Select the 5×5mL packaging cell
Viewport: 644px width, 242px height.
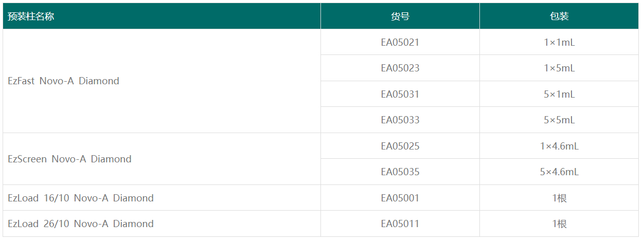click(559, 120)
